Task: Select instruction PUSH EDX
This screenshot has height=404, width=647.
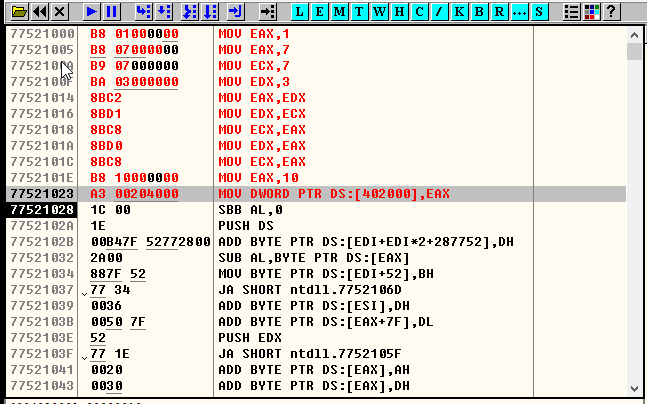Action: (x=250, y=338)
